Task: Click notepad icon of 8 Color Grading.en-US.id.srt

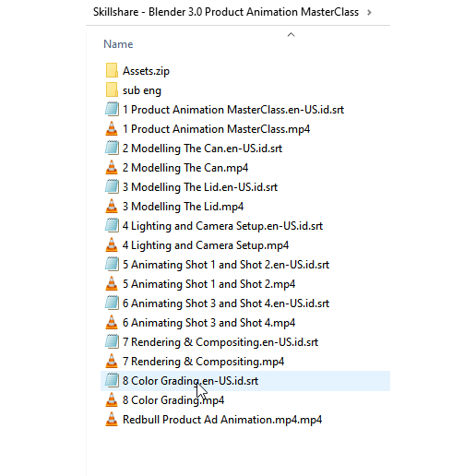Action: click(x=112, y=381)
